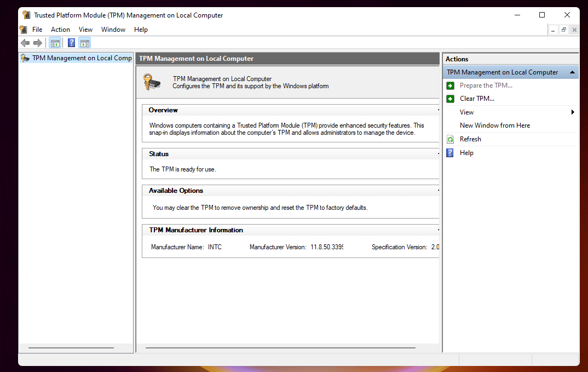588x372 pixels.
Task: Click the Actions pane title
Action: pyautogui.click(x=457, y=59)
